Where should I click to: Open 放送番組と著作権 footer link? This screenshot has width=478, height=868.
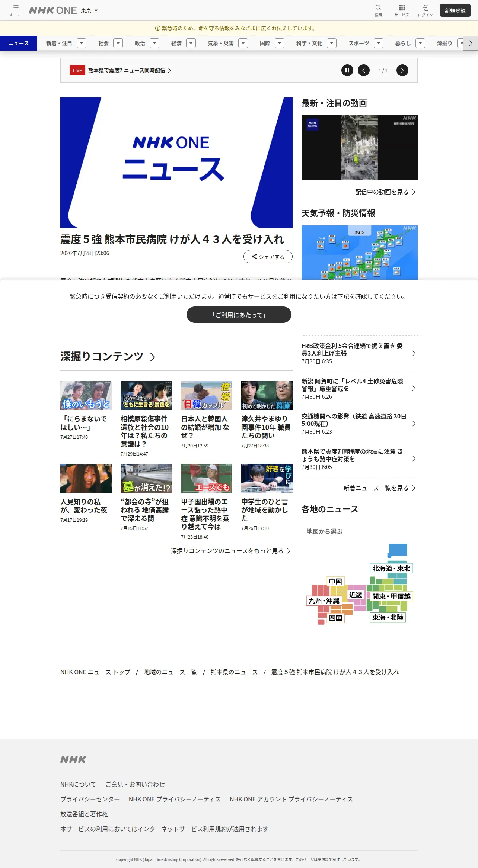coord(84,814)
